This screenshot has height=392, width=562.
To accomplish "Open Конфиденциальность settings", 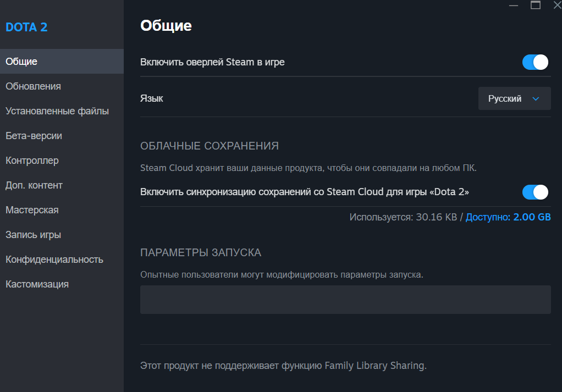I will tap(54, 260).
